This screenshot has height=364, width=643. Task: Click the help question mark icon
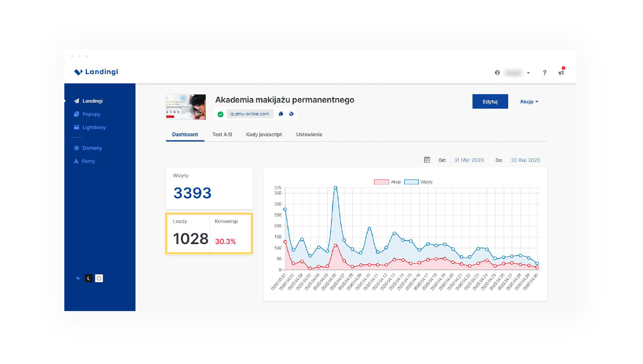pyautogui.click(x=544, y=73)
